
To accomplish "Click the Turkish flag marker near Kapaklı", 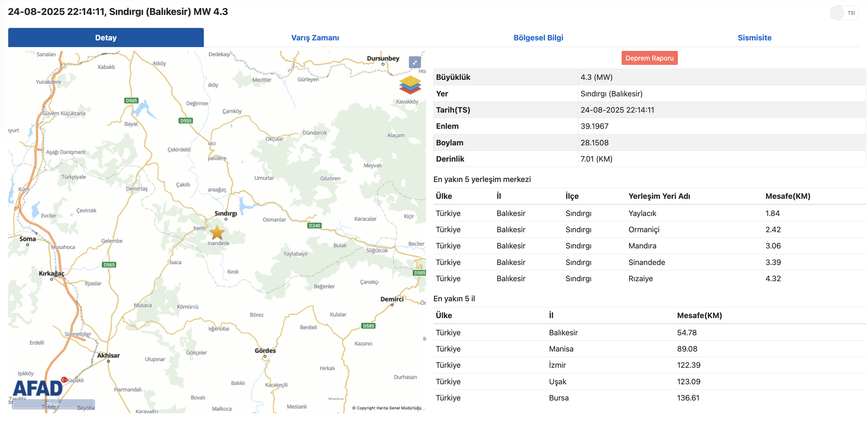I will pos(64,380).
